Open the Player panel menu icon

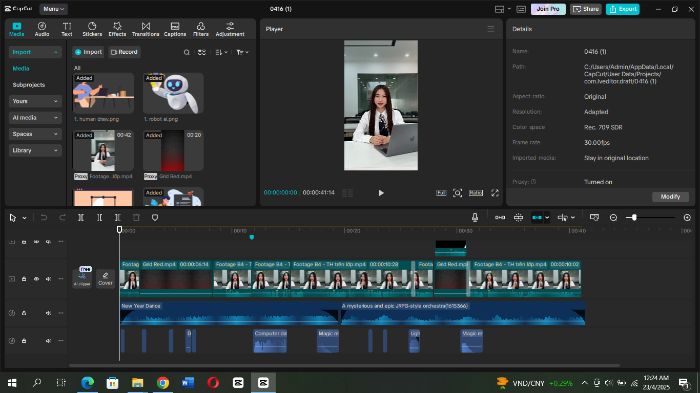pos(491,29)
